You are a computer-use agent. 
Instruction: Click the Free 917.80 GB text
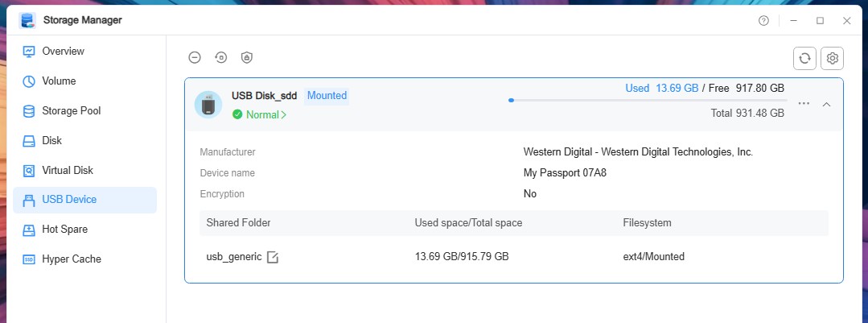747,88
